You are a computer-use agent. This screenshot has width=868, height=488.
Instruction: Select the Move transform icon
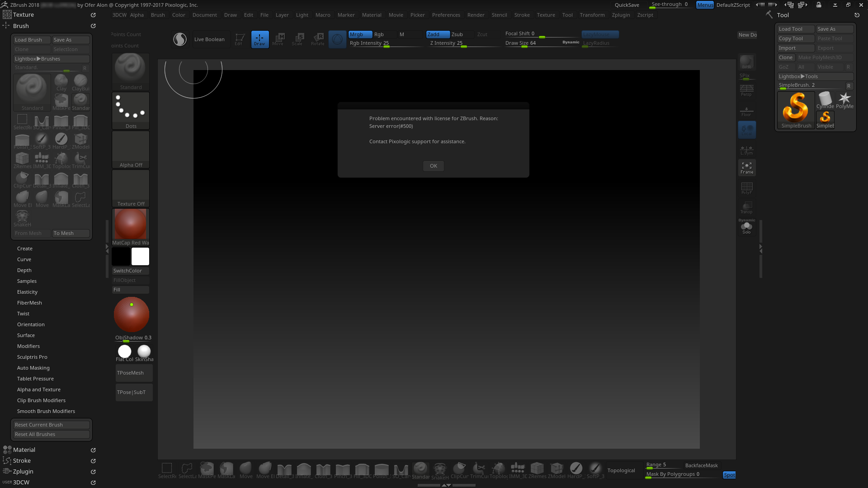(278, 39)
